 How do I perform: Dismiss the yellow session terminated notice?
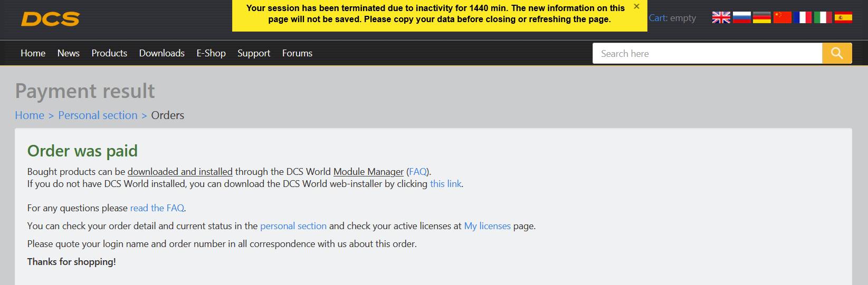[636, 6]
